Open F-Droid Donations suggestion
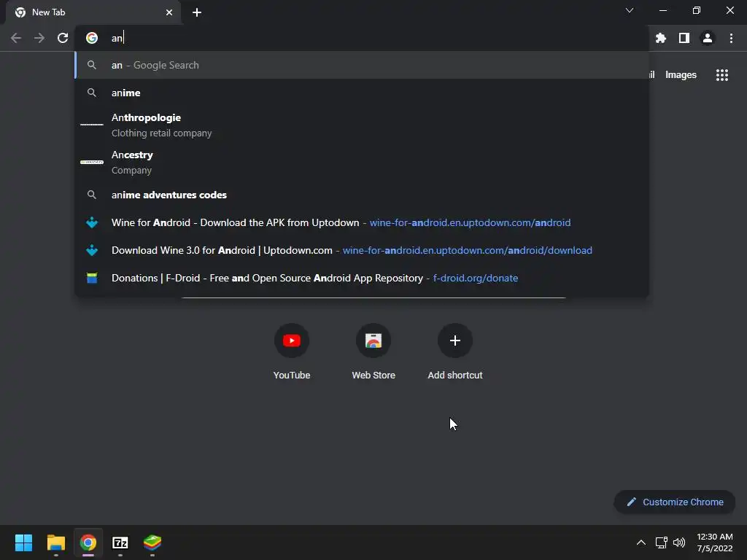This screenshot has width=747, height=560. pos(362,278)
